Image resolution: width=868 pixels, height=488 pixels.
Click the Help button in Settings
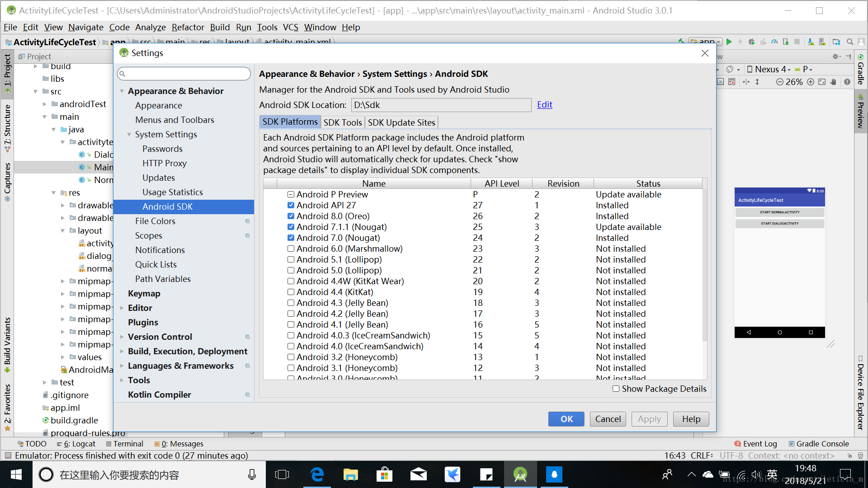point(691,419)
